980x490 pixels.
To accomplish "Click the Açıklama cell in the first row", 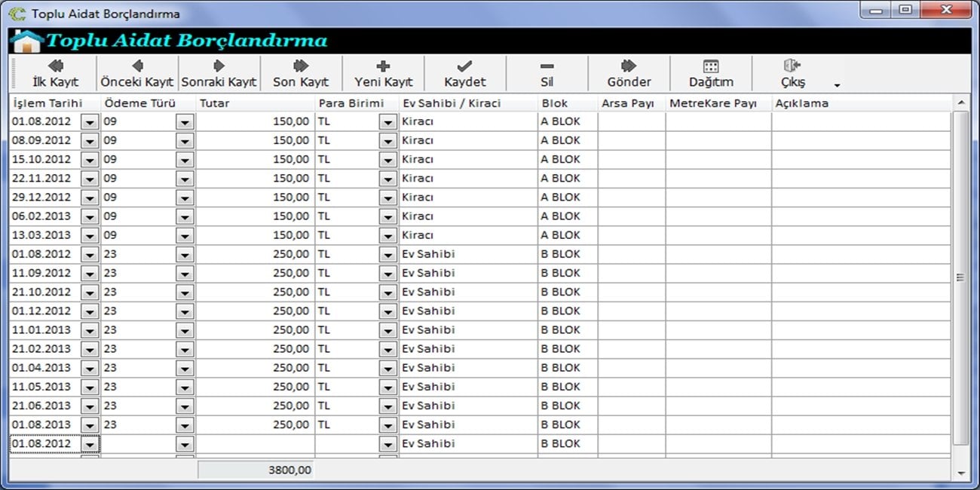I will point(859,121).
